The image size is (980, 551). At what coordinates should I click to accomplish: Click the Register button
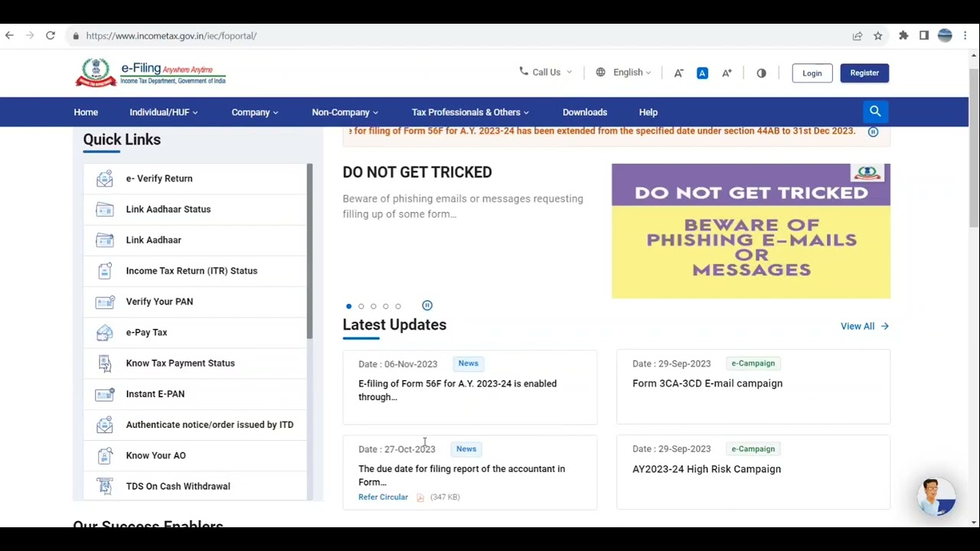point(864,73)
